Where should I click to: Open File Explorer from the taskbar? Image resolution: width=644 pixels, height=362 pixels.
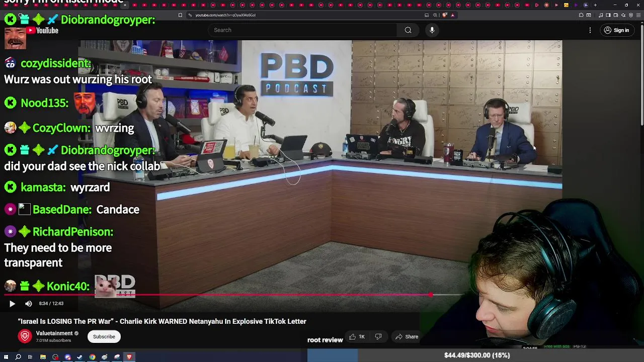click(43, 357)
